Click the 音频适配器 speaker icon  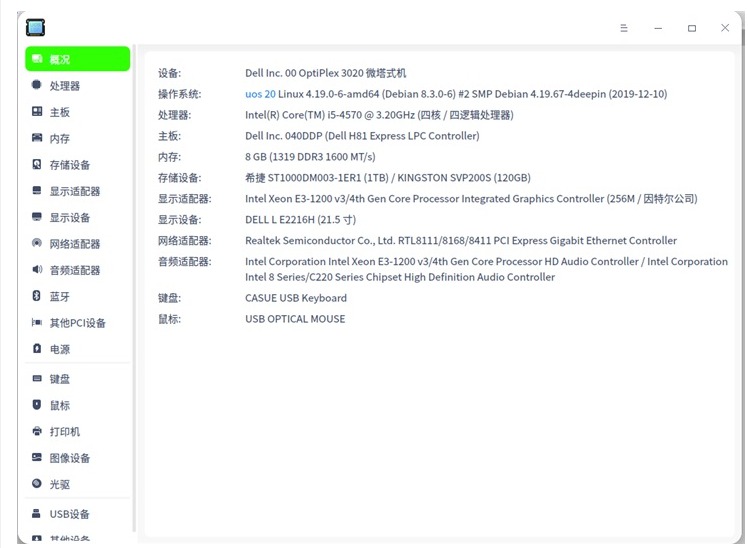click(37, 269)
